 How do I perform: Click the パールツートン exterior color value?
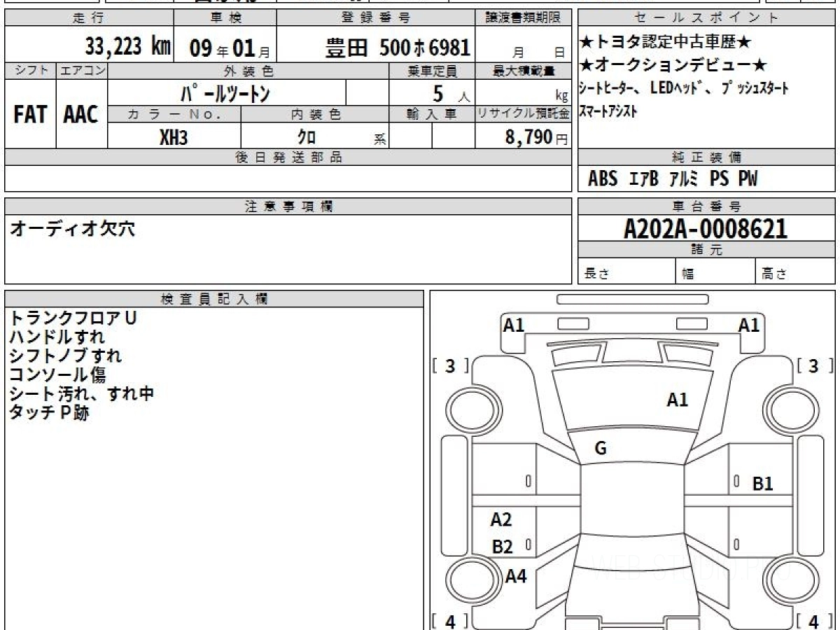[x=225, y=93]
